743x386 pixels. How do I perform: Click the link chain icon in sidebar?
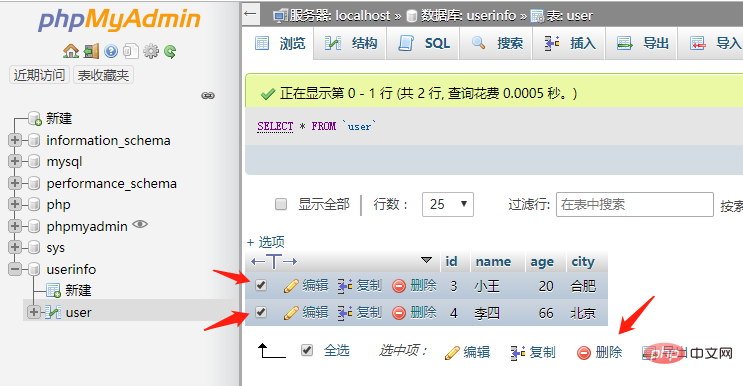pos(208,96)
